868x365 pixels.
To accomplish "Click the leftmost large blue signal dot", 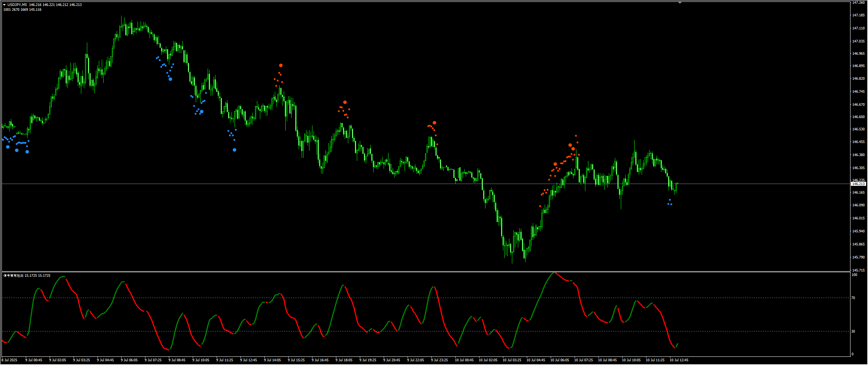I will click(8, 147).
